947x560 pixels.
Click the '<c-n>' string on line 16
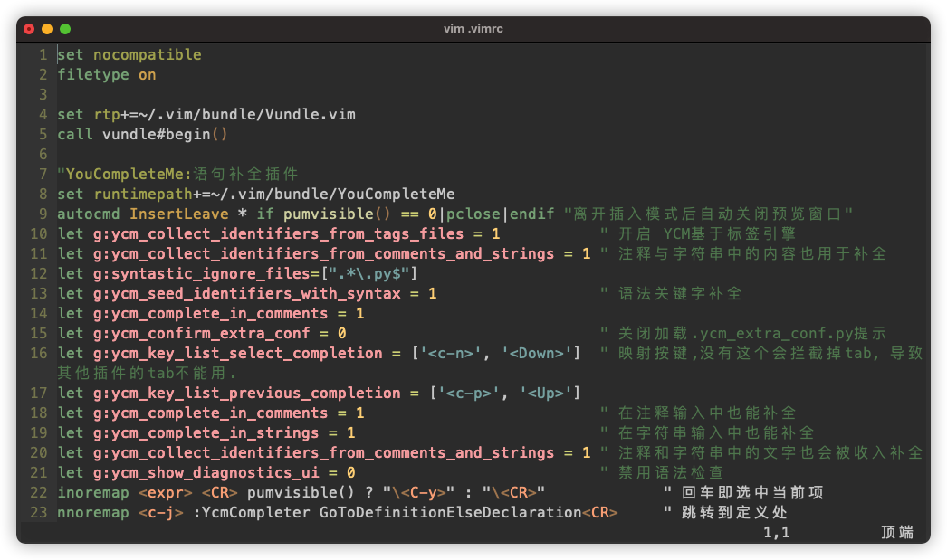[x=451, y=353]
